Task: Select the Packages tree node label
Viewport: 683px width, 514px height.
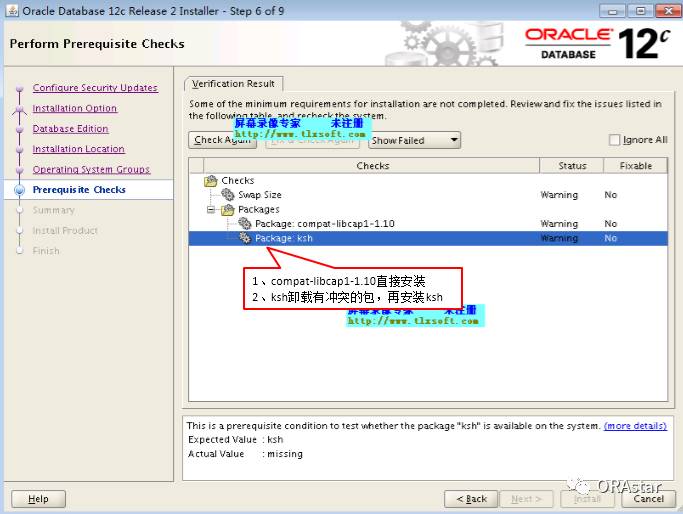Action: 259,210
